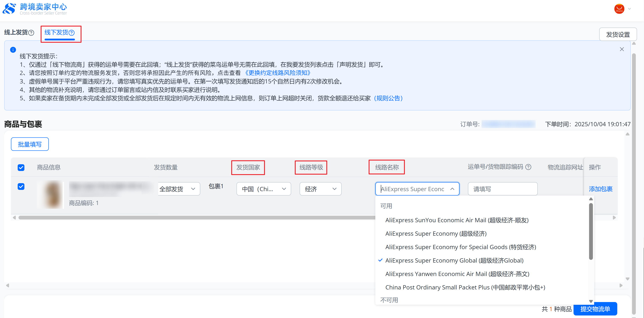Uncheck the product row checkbox

click(21, 187)
